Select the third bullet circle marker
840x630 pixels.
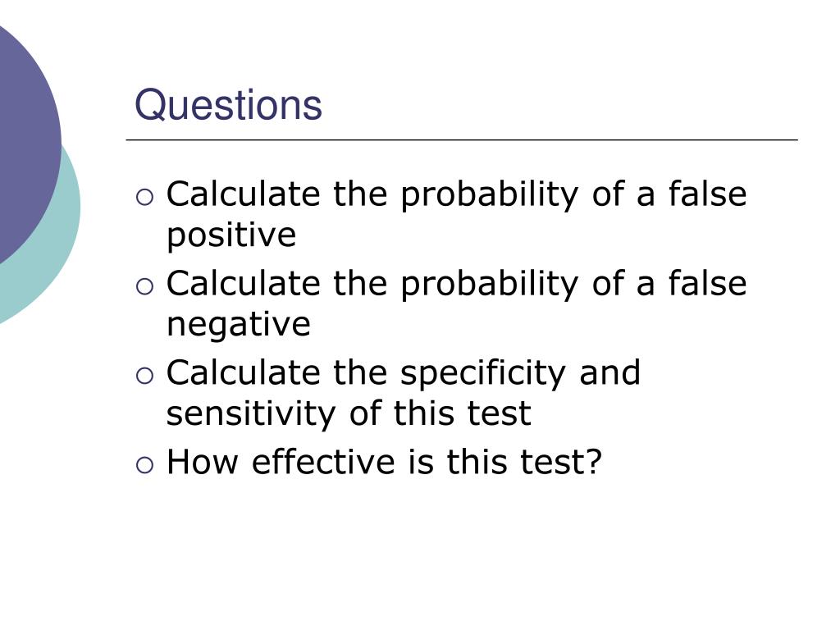tap(144, 376)
